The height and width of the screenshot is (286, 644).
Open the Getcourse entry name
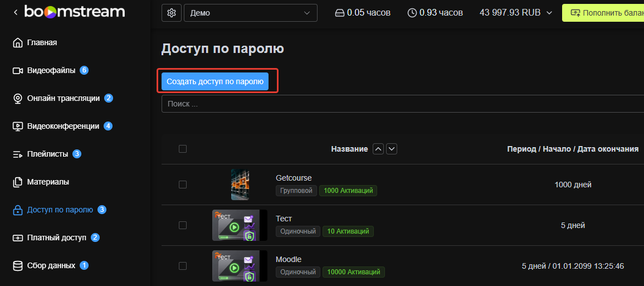click(x=294, y=178)
